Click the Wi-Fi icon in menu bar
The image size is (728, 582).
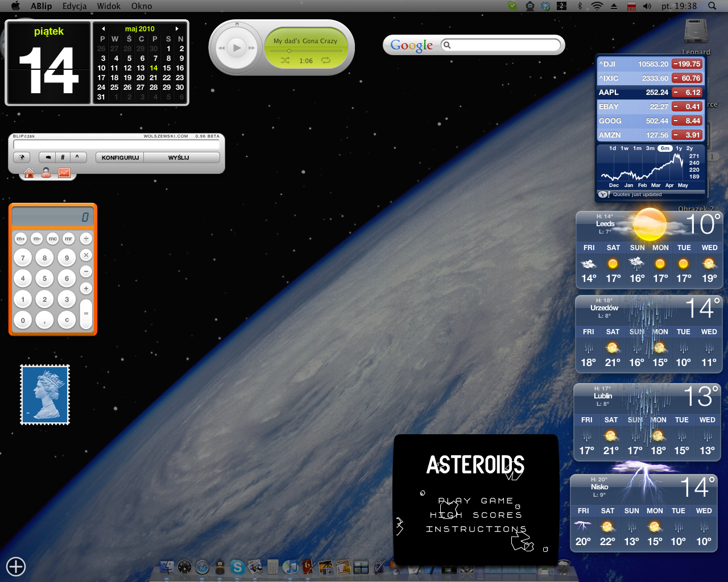coord(597,6)
